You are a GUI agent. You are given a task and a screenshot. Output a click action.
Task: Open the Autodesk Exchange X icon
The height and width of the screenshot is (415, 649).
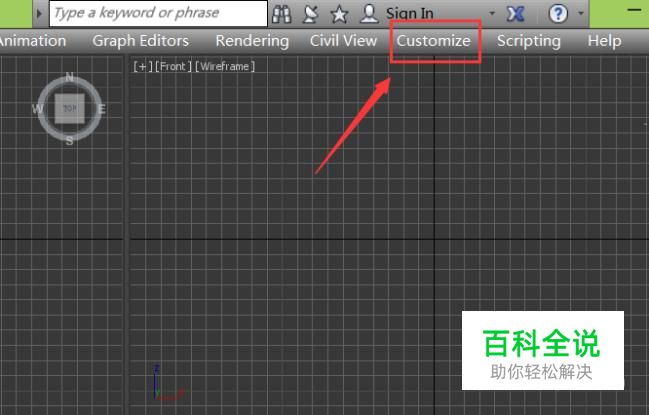pyautogui.click(x=515, y=14)
